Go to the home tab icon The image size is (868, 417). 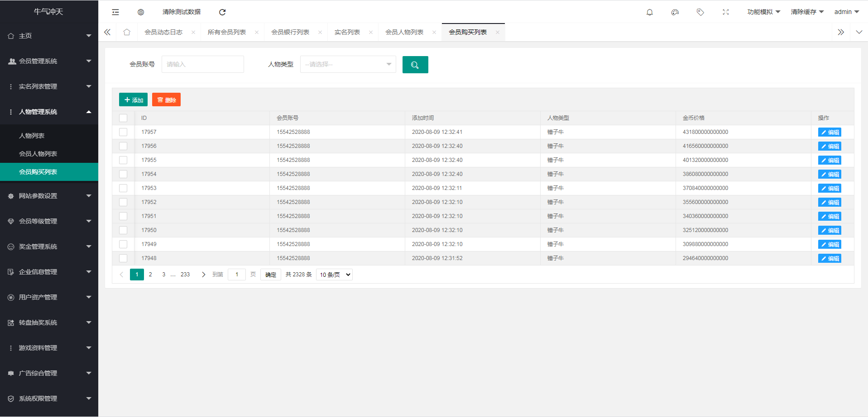click(127, 32)
